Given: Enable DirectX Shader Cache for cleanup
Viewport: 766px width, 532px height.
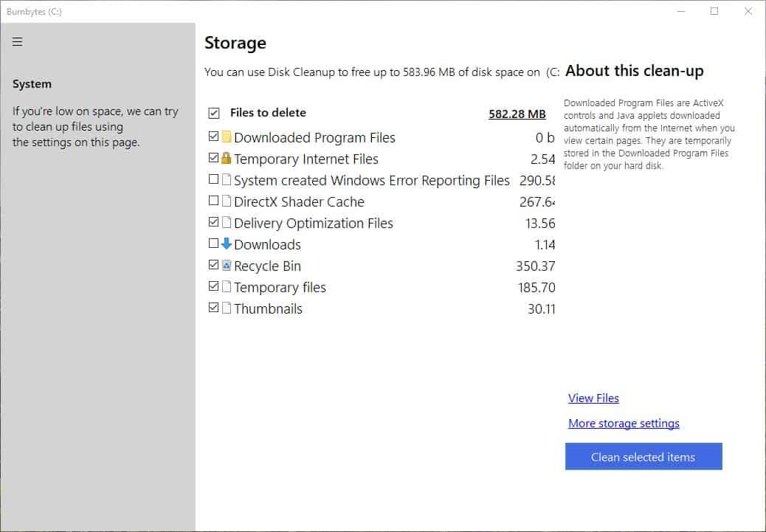Looking at the screenshot, I should click(213, 200).
